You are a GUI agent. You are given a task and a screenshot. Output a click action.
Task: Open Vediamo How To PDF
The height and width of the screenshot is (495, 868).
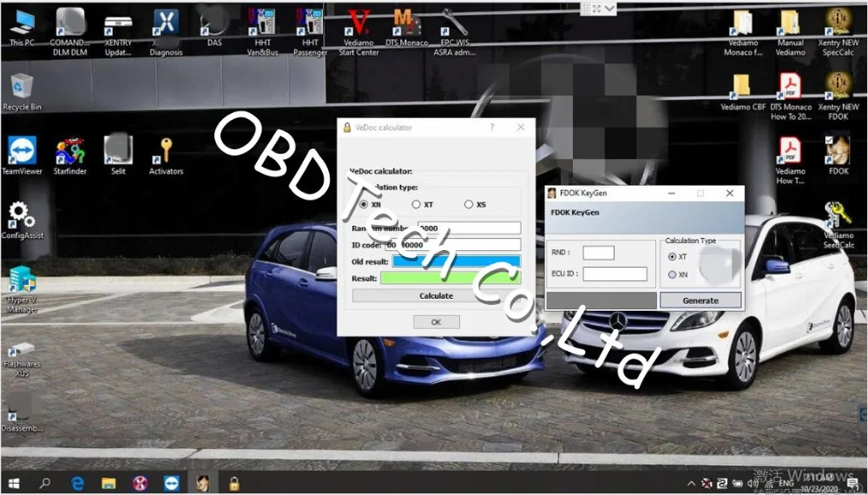[x=791, y=161]
